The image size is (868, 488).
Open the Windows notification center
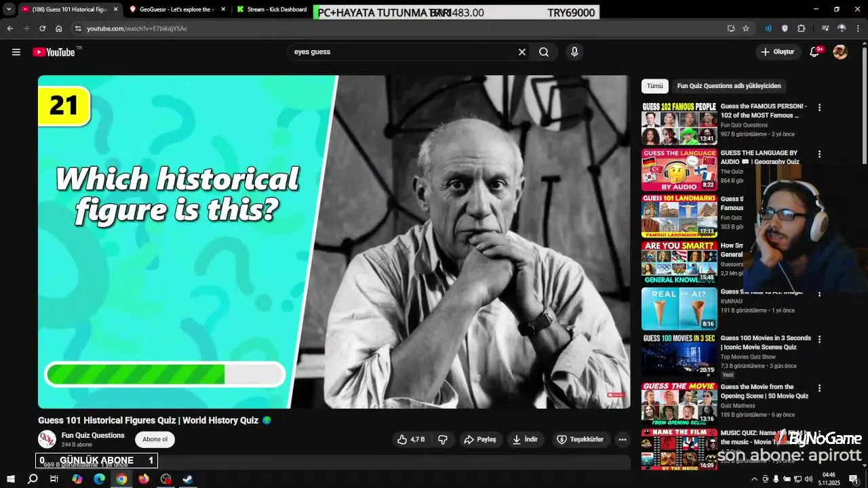(854, 479)
